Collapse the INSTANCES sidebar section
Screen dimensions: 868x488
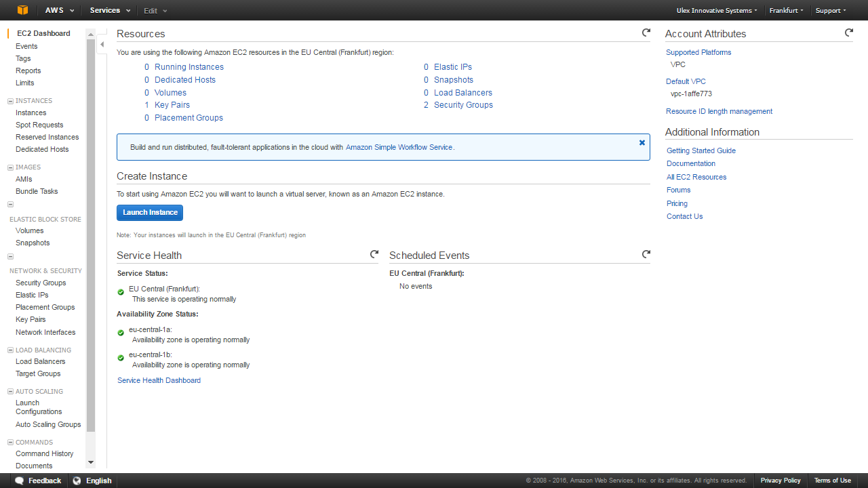[x=10, y=101]
